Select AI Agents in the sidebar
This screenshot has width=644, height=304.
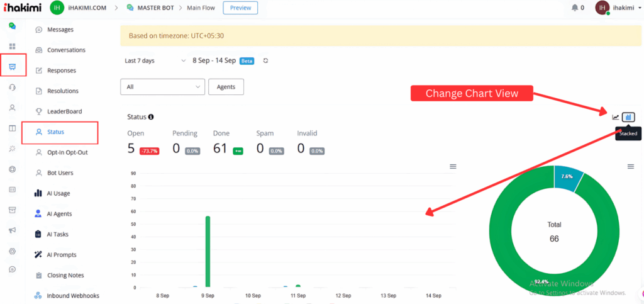(x=59, y=214)
